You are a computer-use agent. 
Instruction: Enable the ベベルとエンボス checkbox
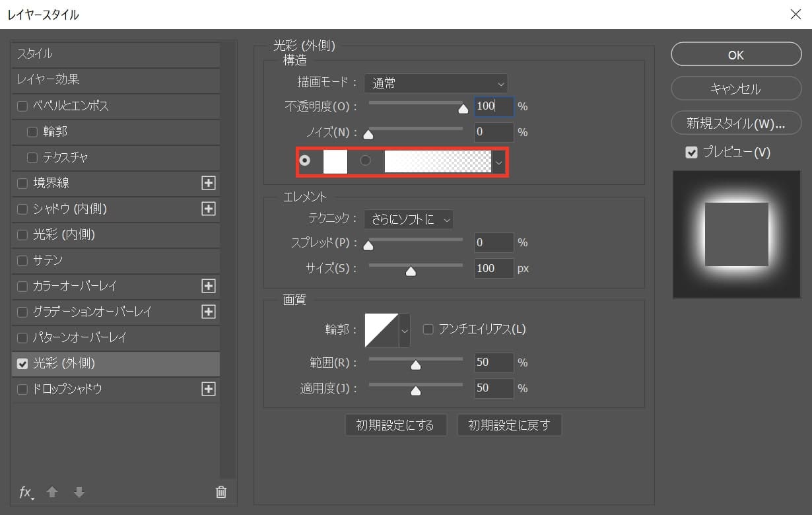(x=22, y=106)
